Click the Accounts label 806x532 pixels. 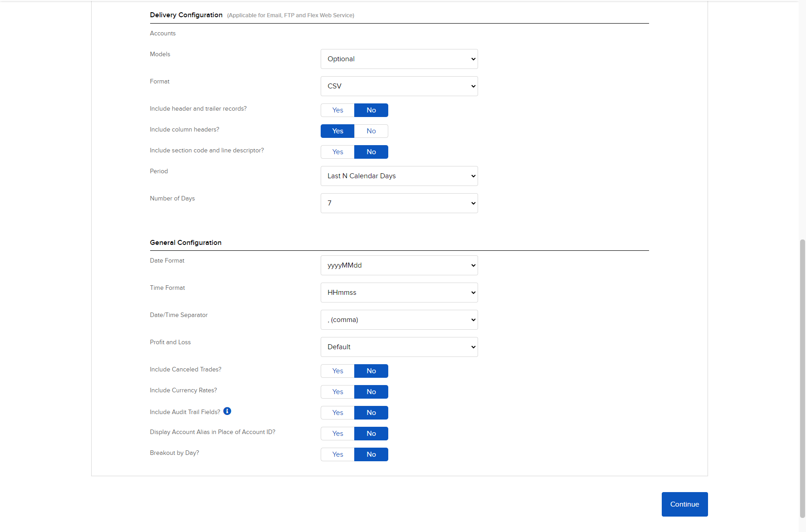(x=163, y=34)
